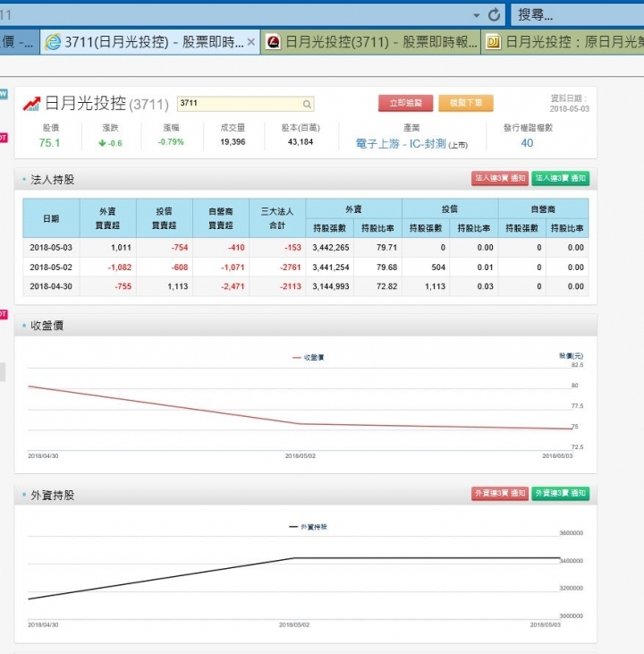Click the stock code field containing 3711
The width and height of the screenshot is (644, 654).
(245, 104)
